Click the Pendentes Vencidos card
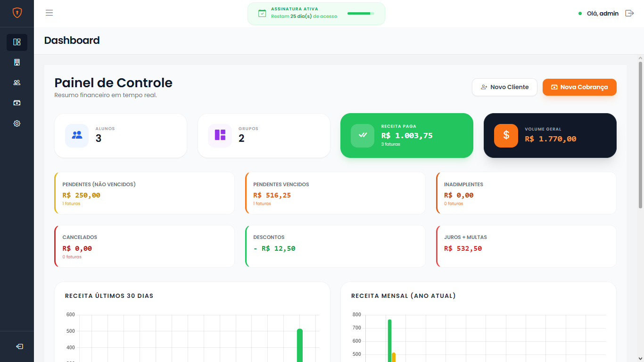This screenshot has width=644, height=362. pos(335,193)
